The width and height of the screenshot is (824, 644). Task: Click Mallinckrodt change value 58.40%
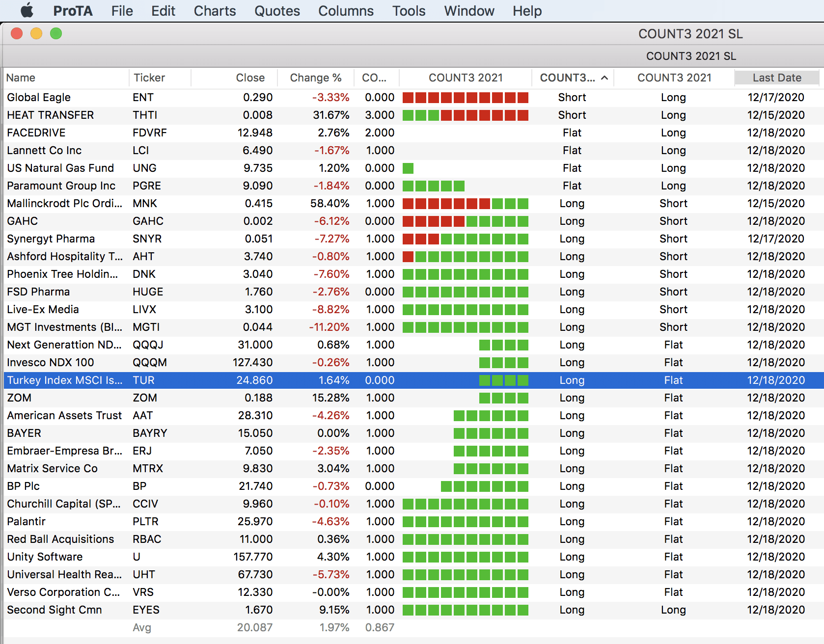[330, 203]
